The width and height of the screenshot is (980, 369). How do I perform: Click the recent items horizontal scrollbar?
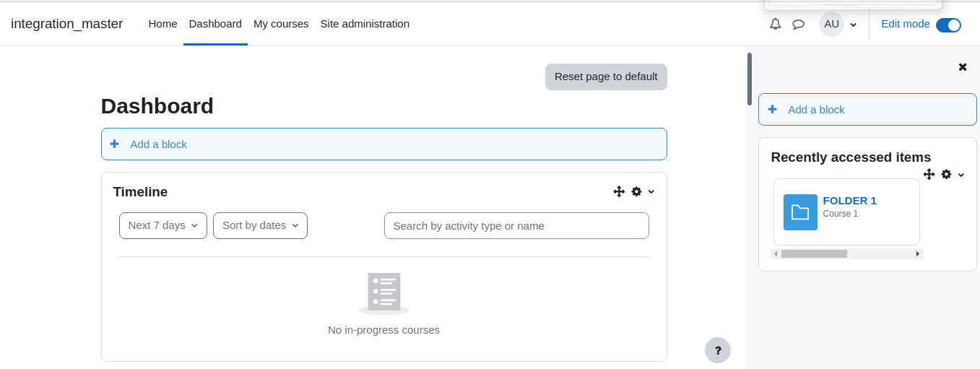click(847, 254)
